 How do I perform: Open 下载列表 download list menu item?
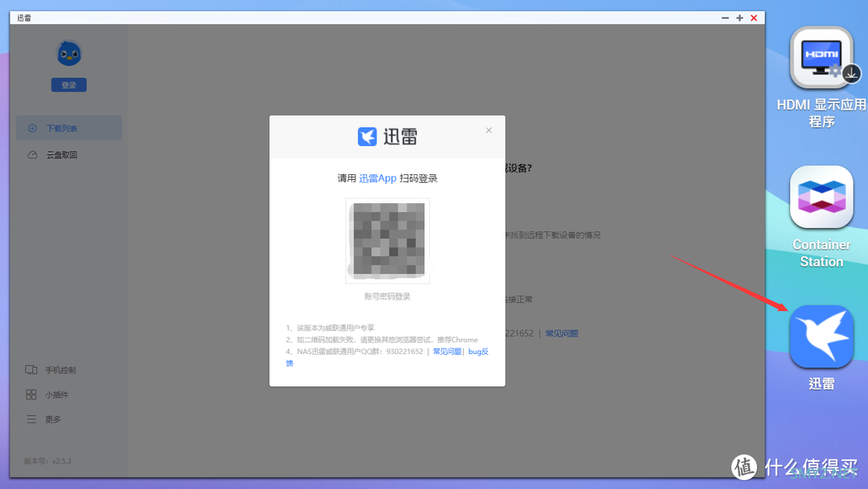coord(69,128)
